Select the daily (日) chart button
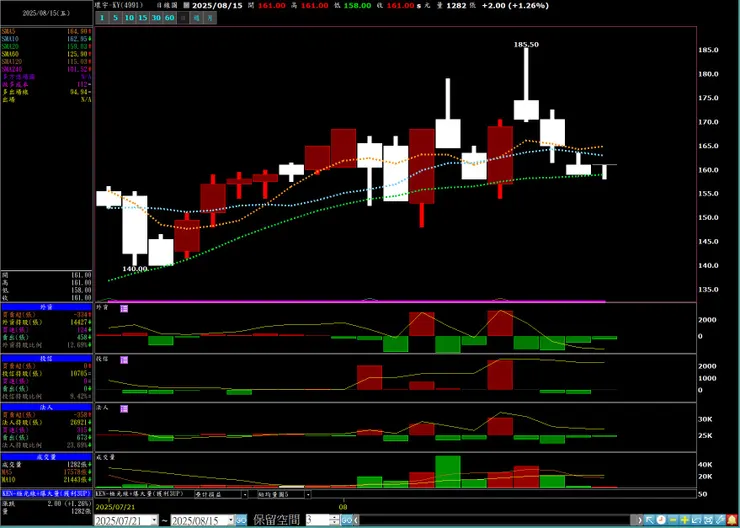Image resolution: width=740 pixels, height=528 pixels. (183, 18)
